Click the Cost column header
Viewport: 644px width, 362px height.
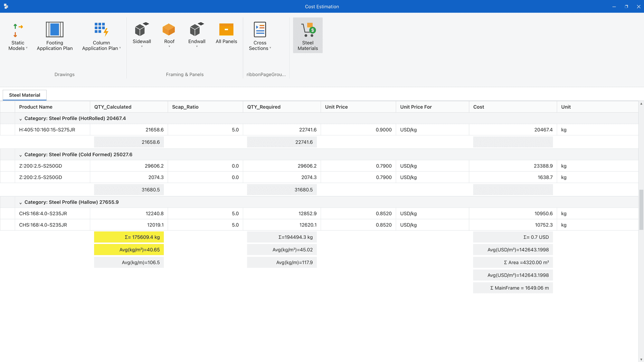pyautogui.click(x=513, y=107)
